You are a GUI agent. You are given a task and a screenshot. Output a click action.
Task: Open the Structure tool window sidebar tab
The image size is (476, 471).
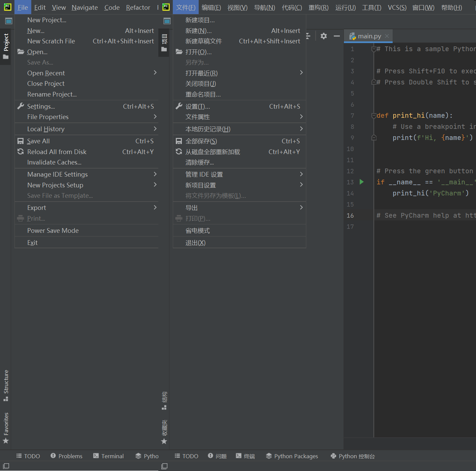(x=6, y=385)
